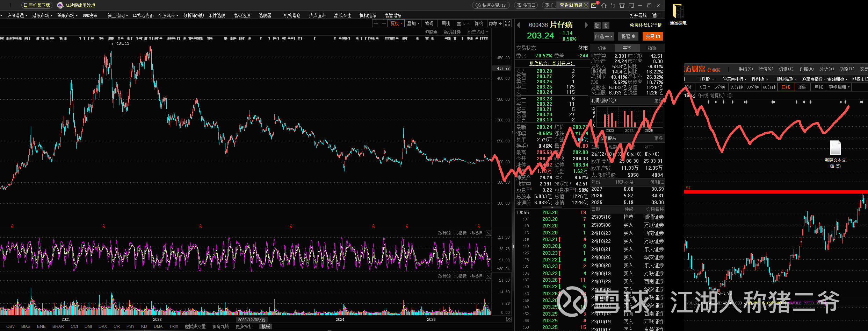
Task: Toggle fullscreen chart expand icon
Action: tap(507, 23)
